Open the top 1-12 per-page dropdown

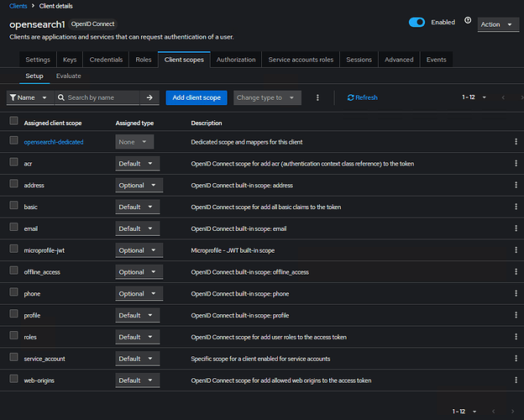tap(474, 97)
